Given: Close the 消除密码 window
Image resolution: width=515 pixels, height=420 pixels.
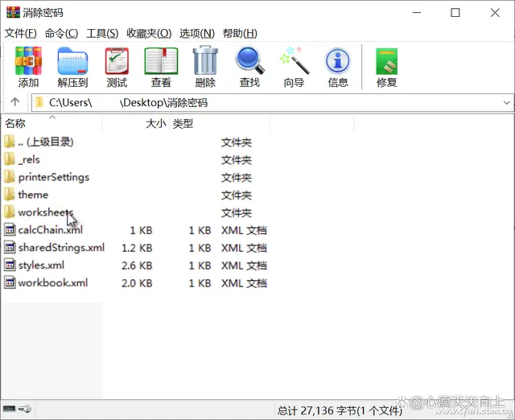Looking at the screenshot, I should pyautogui.click(x=495, y=13).
